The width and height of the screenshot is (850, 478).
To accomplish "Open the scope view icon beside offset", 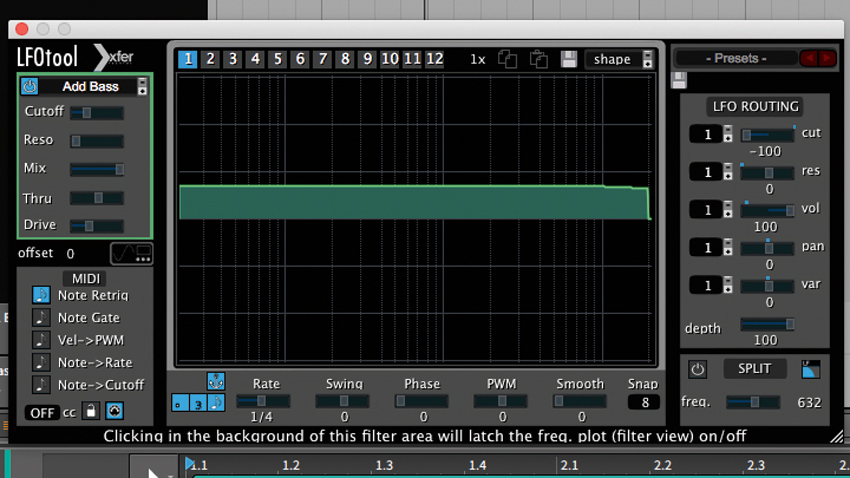I will pos(131,253).
